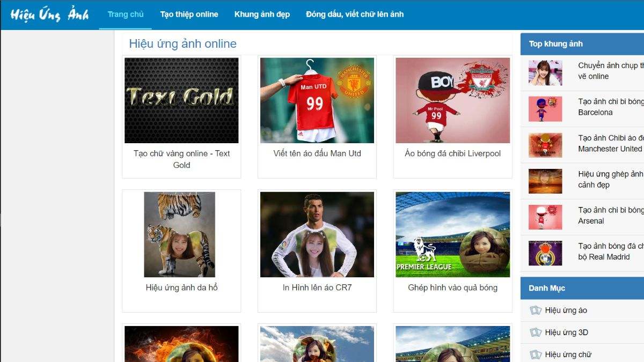
Task: Click the icon beside Hiệu ứng 3D
Action: 536,333
